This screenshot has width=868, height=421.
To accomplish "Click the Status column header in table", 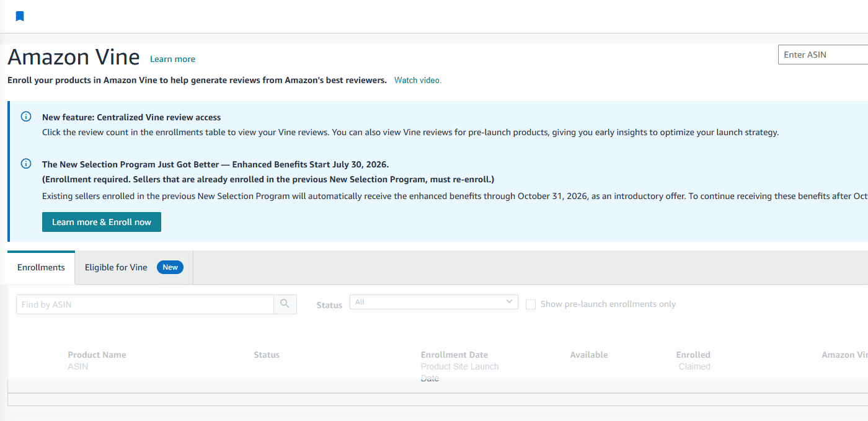I will (x=267, y=355).
